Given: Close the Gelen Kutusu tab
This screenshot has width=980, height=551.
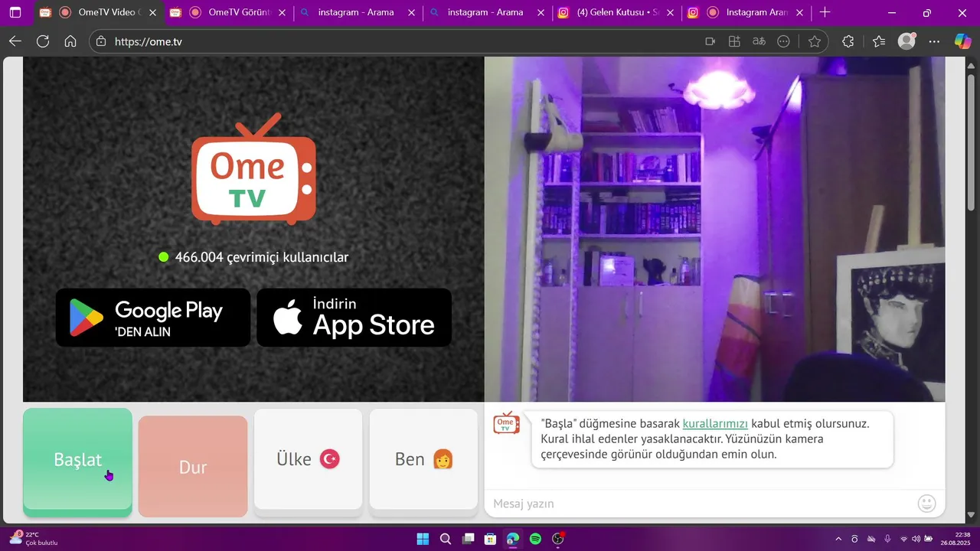Looking at the screenshot, I should pyautogui.click(x=671, y=12).
